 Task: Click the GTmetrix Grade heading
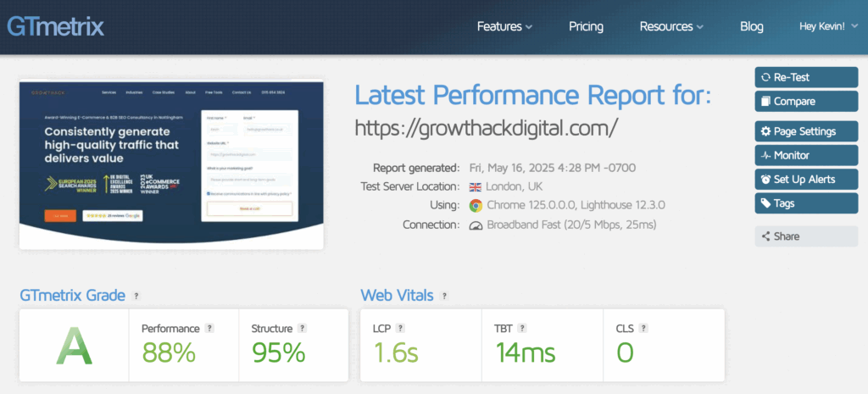(73, 296)
